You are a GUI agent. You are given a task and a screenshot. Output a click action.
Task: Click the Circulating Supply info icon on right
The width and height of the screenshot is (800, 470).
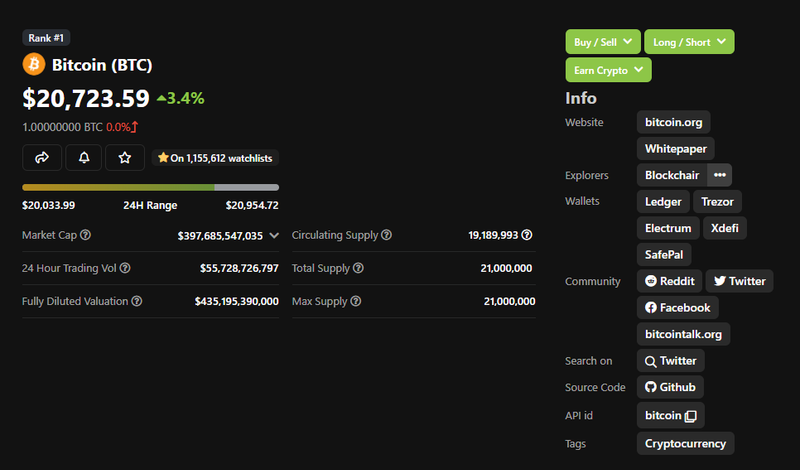(526, 236)
